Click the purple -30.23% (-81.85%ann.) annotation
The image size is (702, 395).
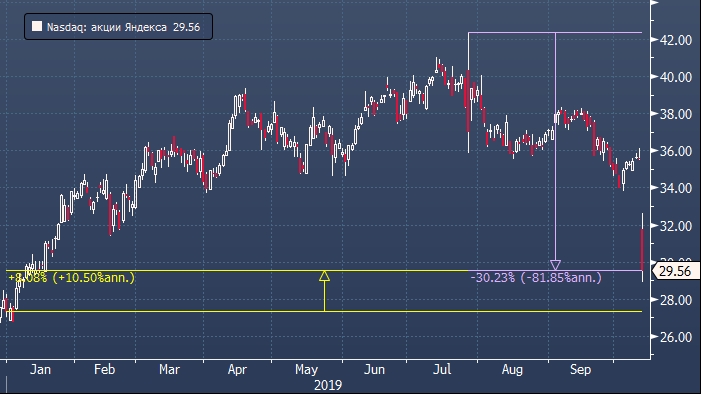click(x=536, y=278)
